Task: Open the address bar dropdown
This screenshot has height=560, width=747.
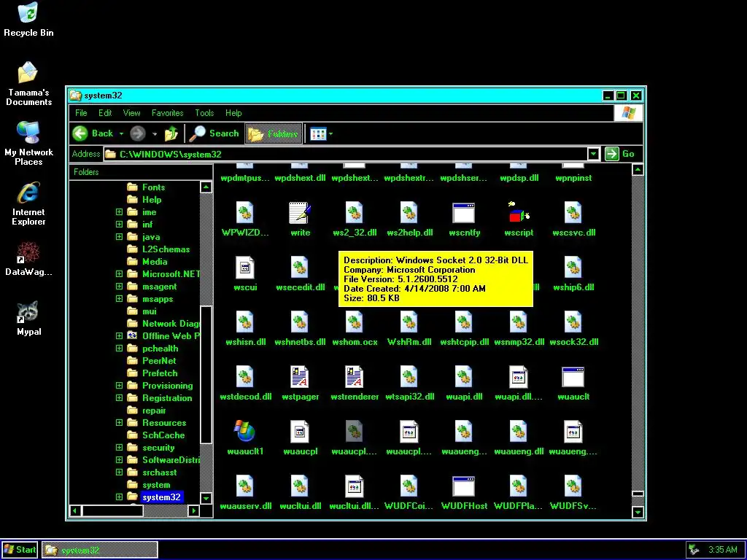Action: point(593,154)
